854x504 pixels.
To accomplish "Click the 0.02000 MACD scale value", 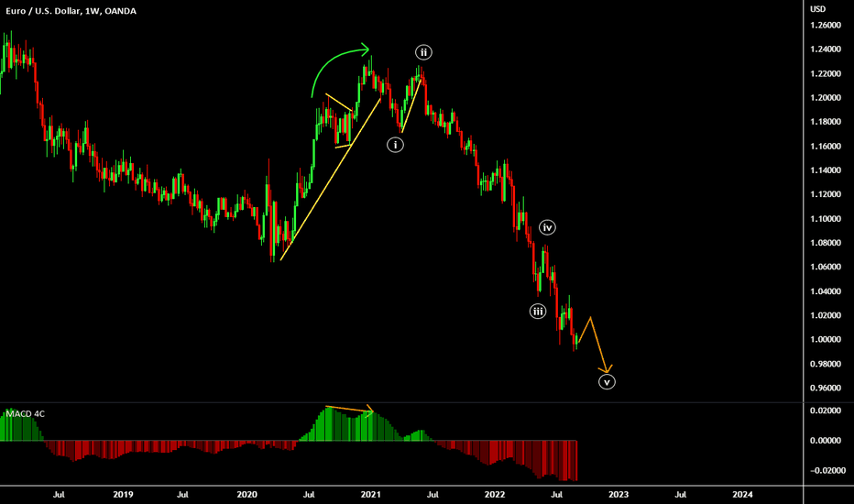I will pos(825,411).
